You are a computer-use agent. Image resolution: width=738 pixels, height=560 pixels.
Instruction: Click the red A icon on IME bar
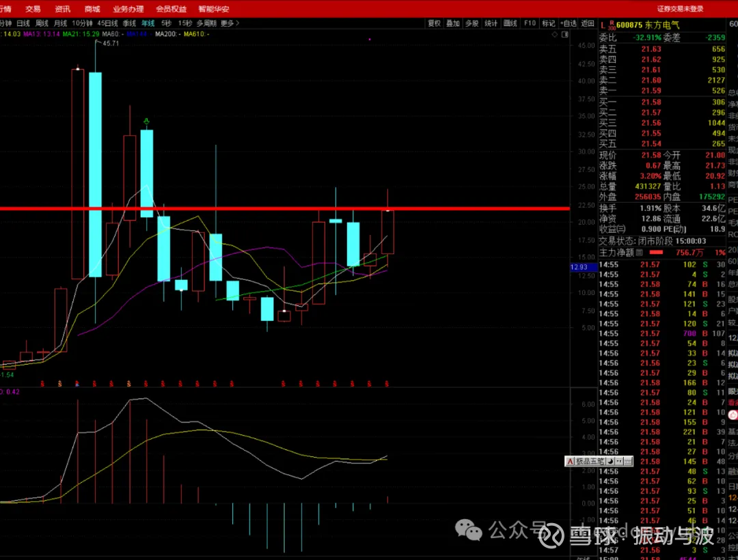coord(569,462)
